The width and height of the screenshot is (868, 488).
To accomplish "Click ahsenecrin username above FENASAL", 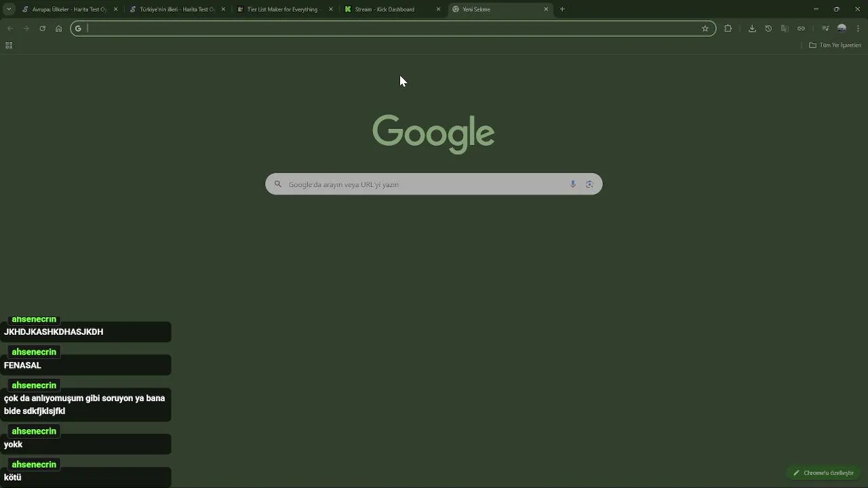I will point(34,352).
